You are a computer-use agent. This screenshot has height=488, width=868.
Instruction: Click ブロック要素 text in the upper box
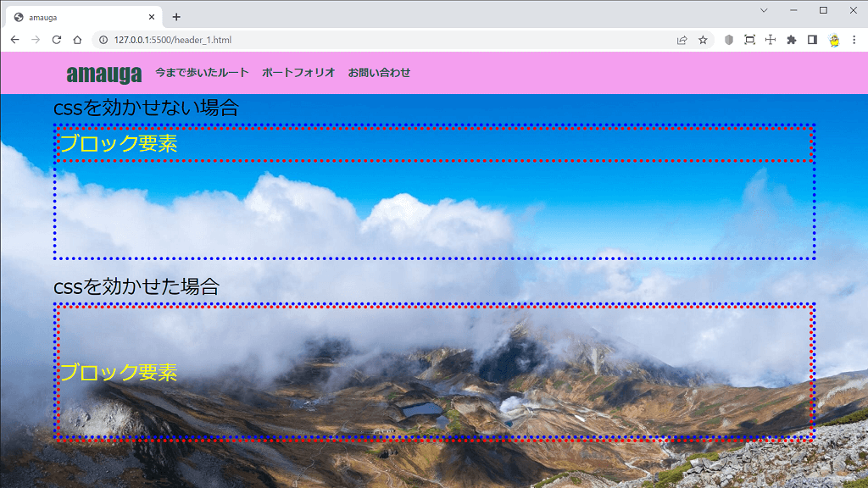[x=119, y=143]
